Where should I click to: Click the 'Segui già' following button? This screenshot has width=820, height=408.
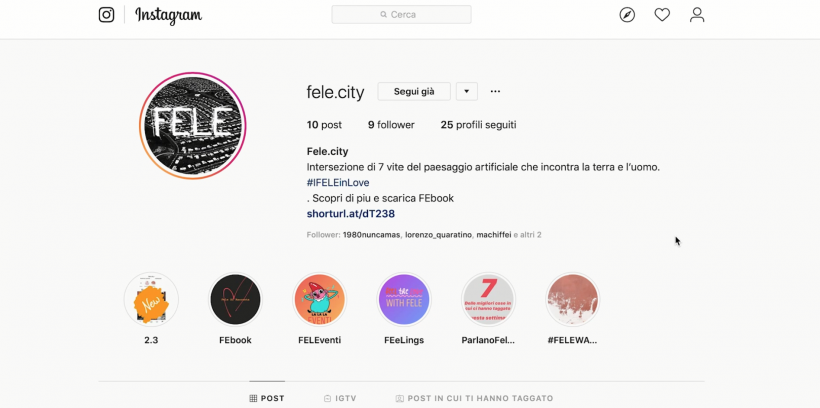pos(414,92)
